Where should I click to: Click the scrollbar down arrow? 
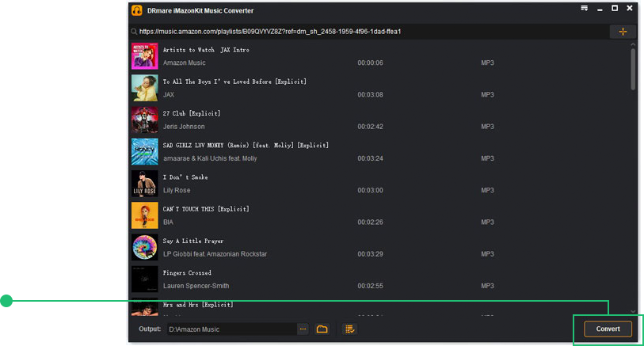633,312
